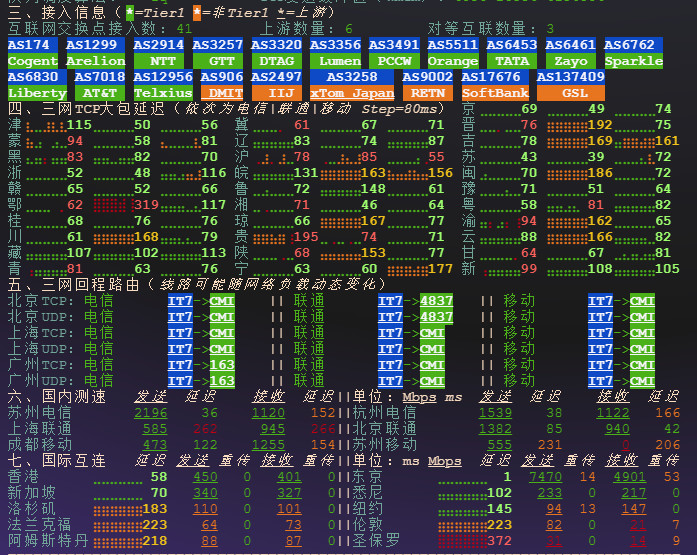The width and height of the screenshot is (697, 555).
Task: Click the AS5511 badge
Action: [453, 45]
